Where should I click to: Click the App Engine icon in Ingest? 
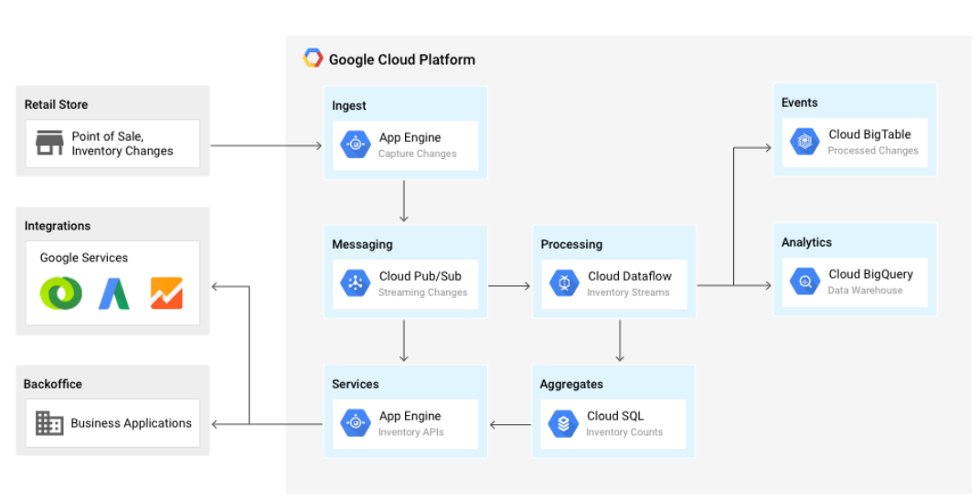(356, 144)
